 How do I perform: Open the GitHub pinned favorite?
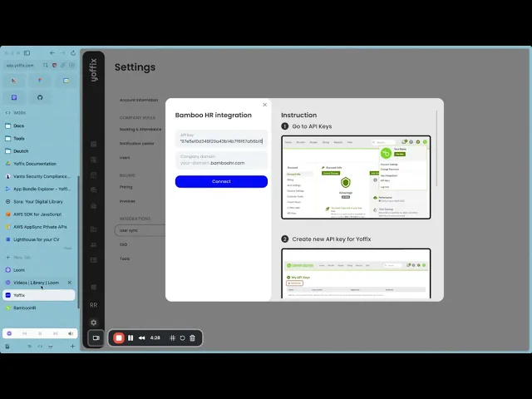click(40, 97)
